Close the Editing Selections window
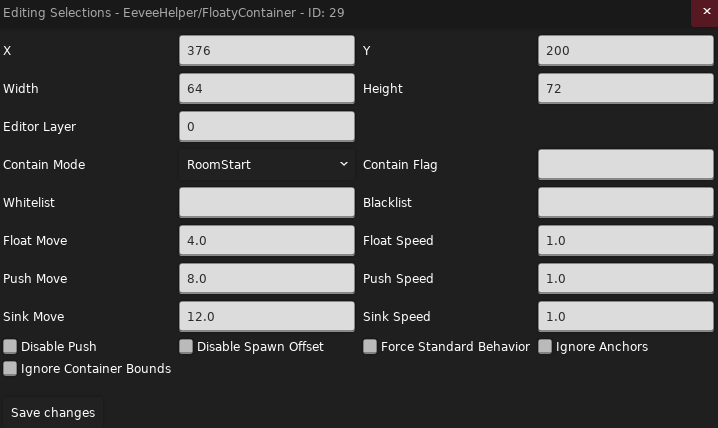The height and width of the screenshot is (428, 718). (705, 12)
